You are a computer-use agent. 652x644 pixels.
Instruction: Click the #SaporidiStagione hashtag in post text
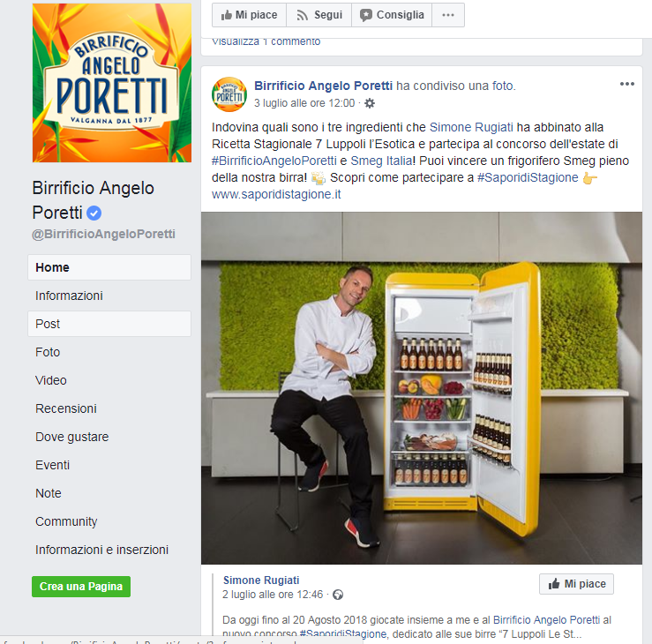[x=528, y=177]
